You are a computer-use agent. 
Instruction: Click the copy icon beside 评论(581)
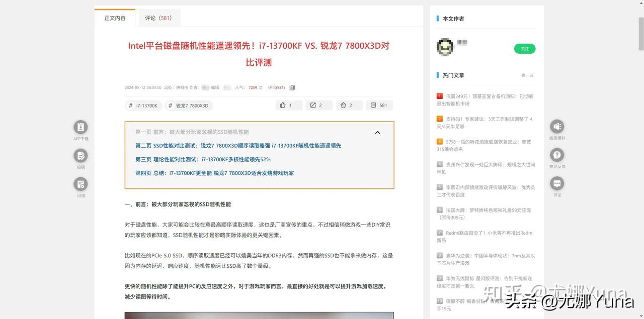pyautogui.click(x=292, y=87)
